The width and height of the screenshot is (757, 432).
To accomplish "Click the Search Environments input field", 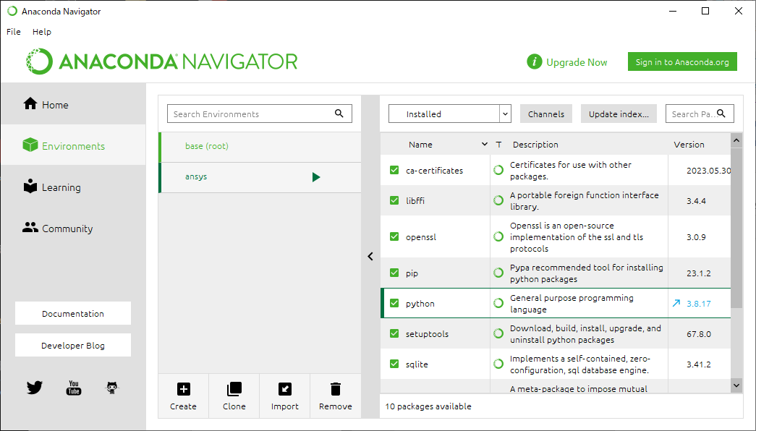I will click(x=252, y=114).
